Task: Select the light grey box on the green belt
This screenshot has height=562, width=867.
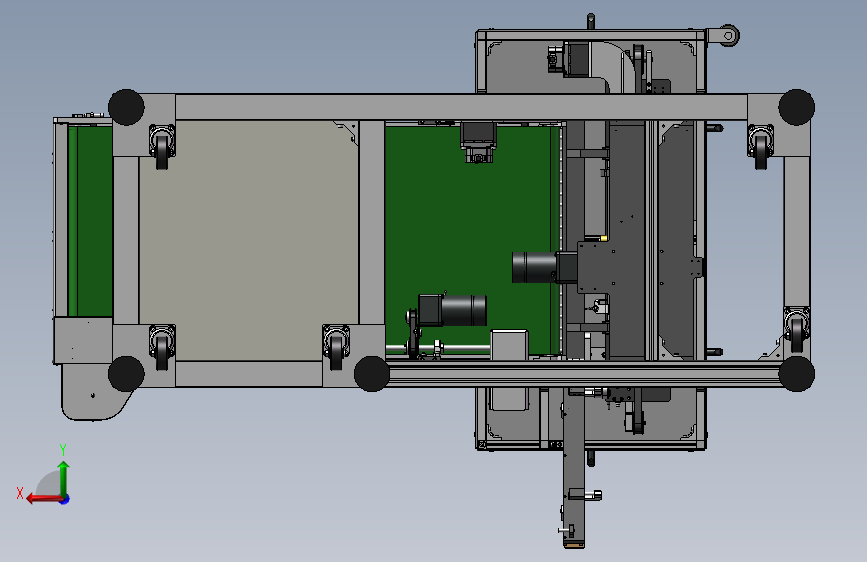Action: pos(509,345)
